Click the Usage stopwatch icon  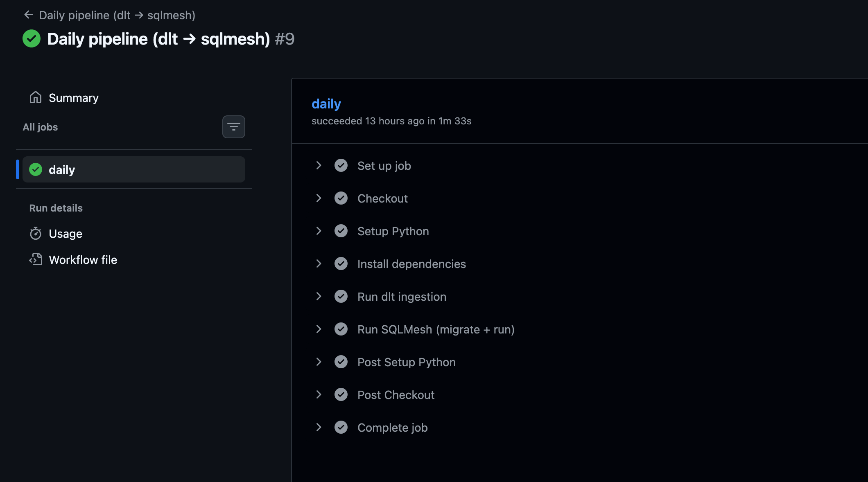pyautogui.click(x=36, y=234)
